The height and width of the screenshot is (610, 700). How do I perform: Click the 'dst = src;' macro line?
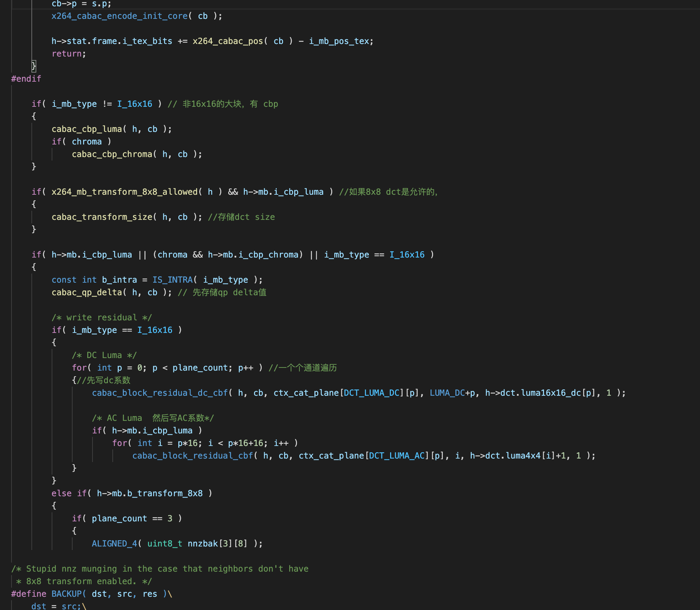point(57,606)
